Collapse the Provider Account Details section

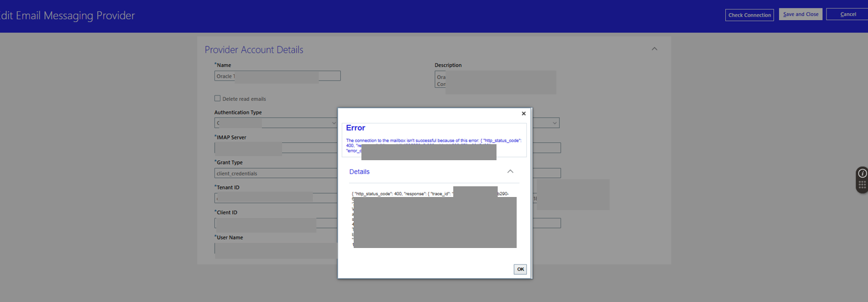[654, 49]
